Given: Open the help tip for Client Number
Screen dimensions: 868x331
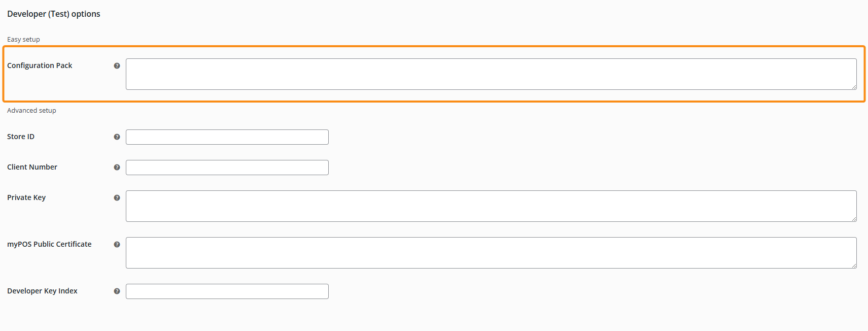Looking at the screenshot, I should [x=117, y=168].
